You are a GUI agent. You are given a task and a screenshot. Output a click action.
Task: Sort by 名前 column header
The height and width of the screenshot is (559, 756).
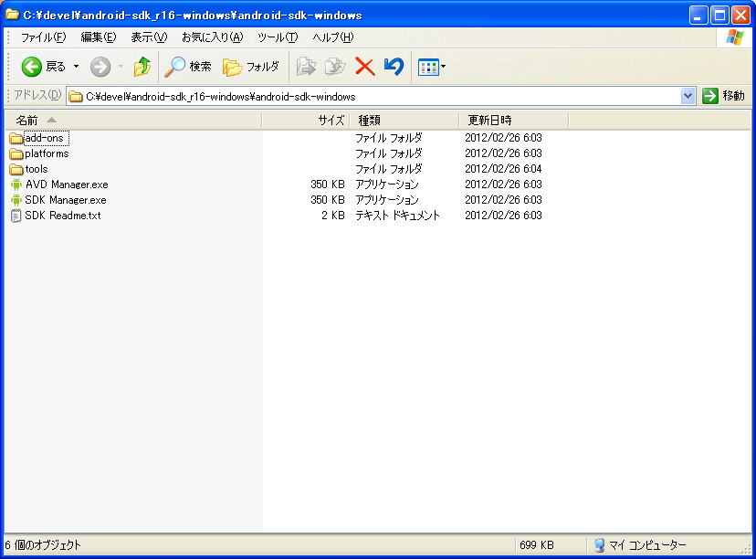(133, 120)
